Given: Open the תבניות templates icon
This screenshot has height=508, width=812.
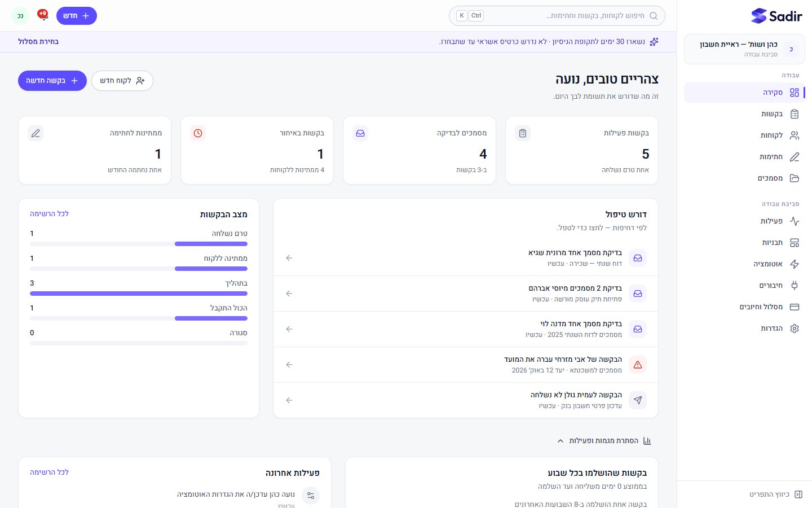Looking at the screenshot, I should point(795,243).
